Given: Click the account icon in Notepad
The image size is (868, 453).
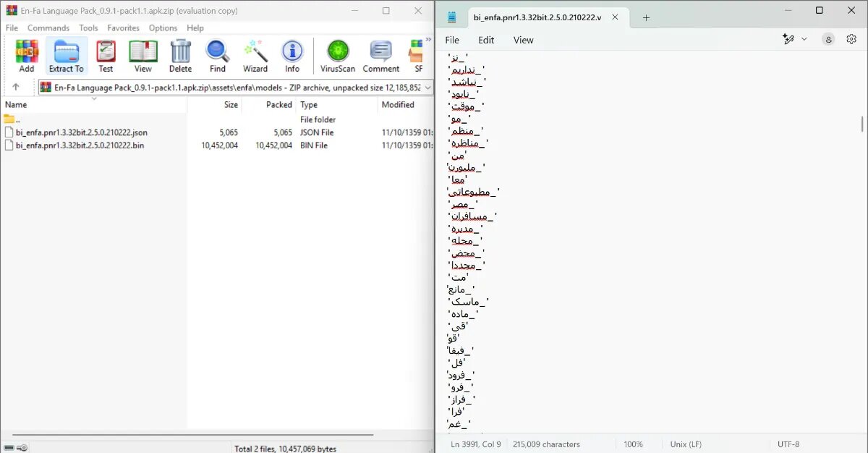Looking at the screenshot, I should coord(828,40).
